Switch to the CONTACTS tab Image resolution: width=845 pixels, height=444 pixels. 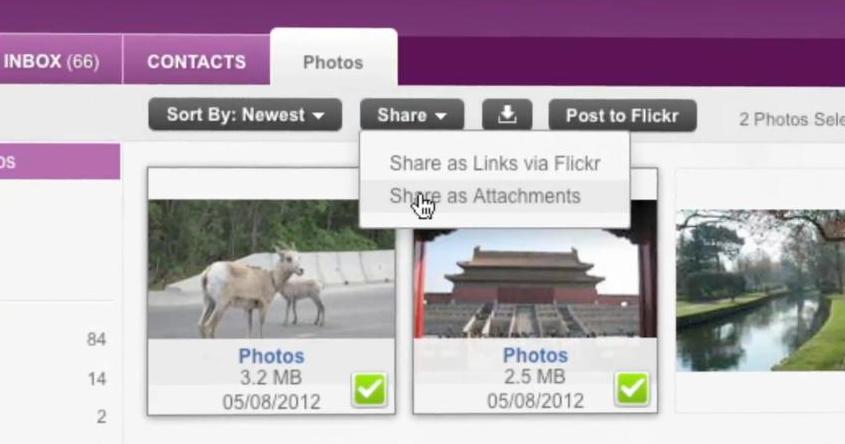pyautogui.click(x=196, y=61)
